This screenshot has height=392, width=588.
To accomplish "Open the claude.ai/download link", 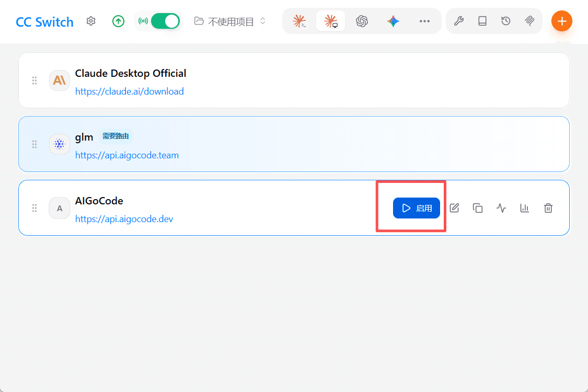I will (130, 91).
